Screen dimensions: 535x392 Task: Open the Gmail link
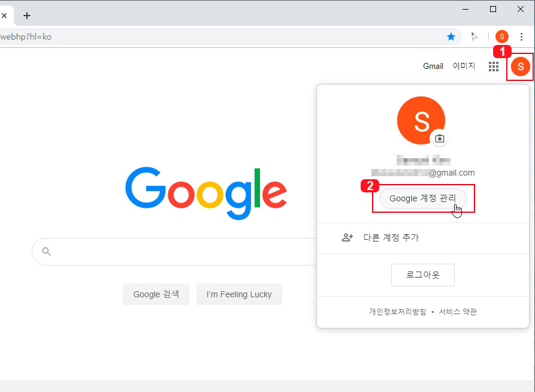tap(433, 67)
